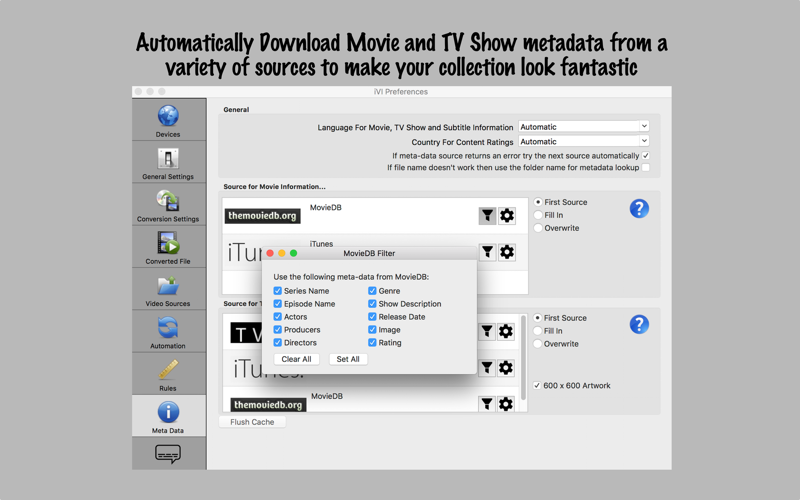This screenshot has height=500, width=800.
Task: Open Converted File film icon
Action: pyautogui.click(x=168, y=243)
